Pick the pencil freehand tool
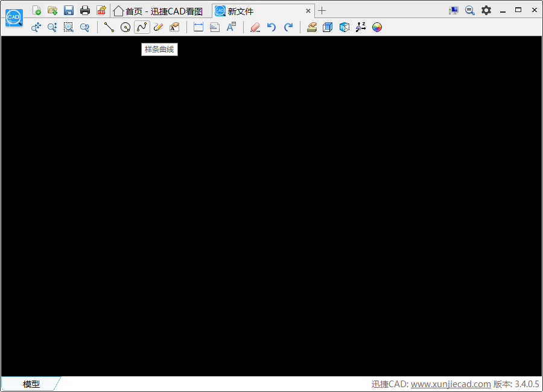Image resolution: width=543 pixels, height=392 pixels. coord(158,27)
